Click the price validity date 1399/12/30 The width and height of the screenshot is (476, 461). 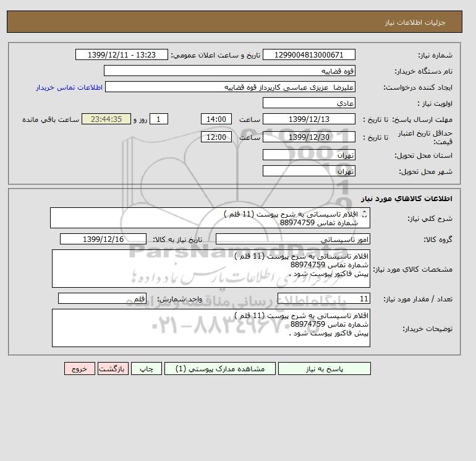click(x=308, y=137)
